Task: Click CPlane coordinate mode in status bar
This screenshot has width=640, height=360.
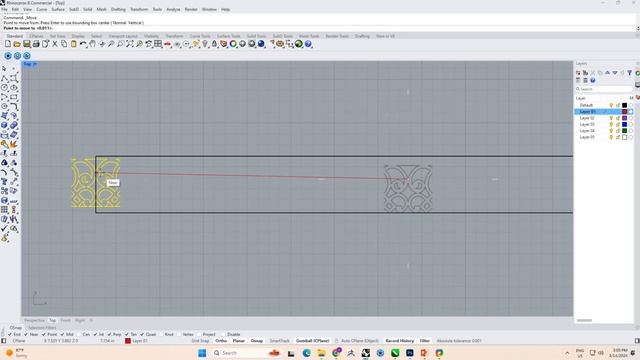Action: (x=19, y=341)
